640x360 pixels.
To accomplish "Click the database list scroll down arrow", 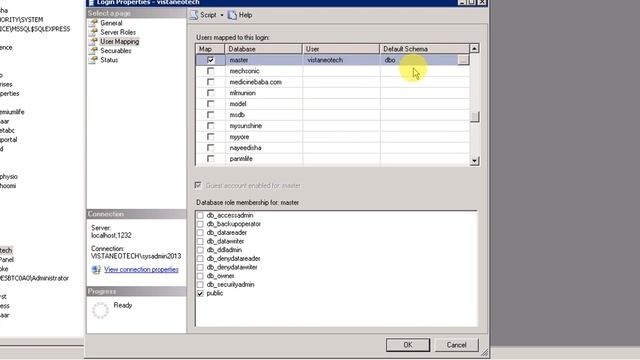I will (474, 161).
